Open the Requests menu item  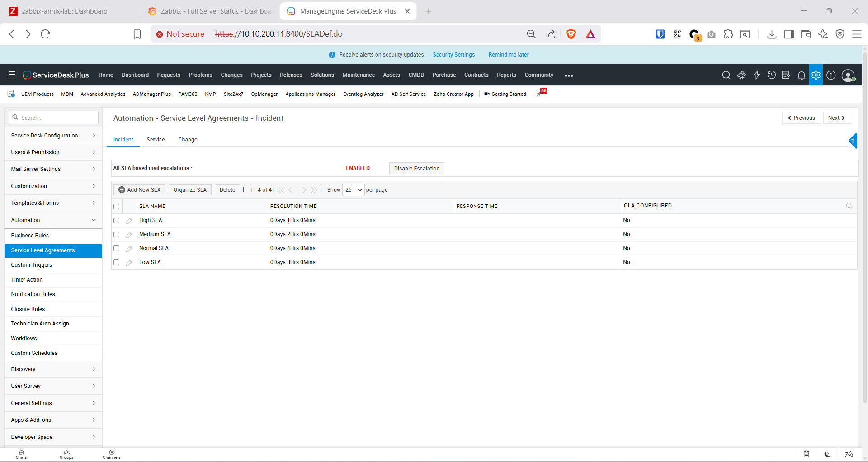(168, 75)
